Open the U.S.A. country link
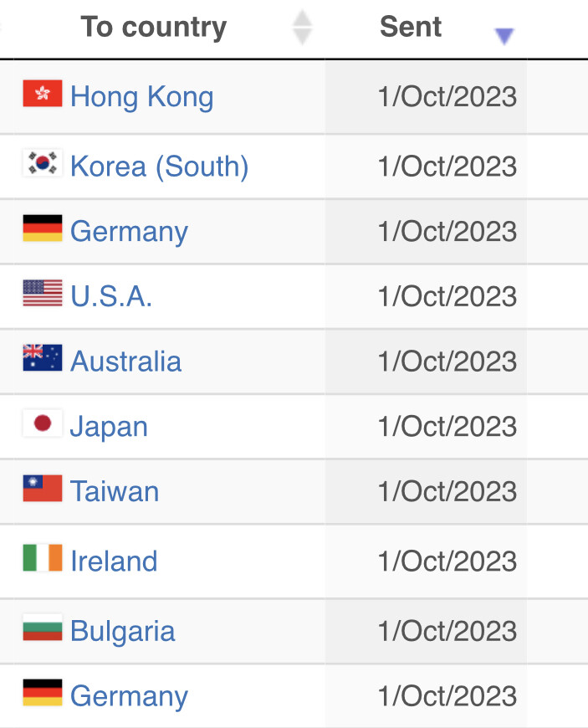Screen dimensions: 588x728 [x=111, y=296]
